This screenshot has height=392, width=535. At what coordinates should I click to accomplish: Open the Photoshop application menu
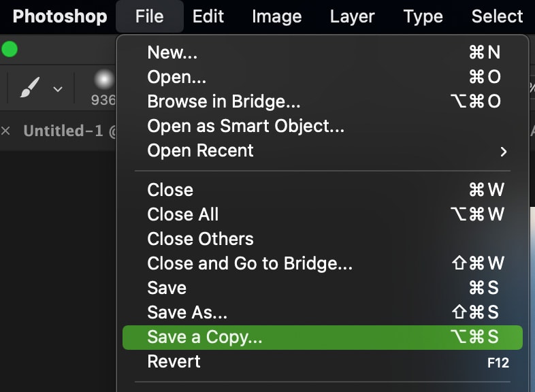pyautogui.click(x=60, y=16)
